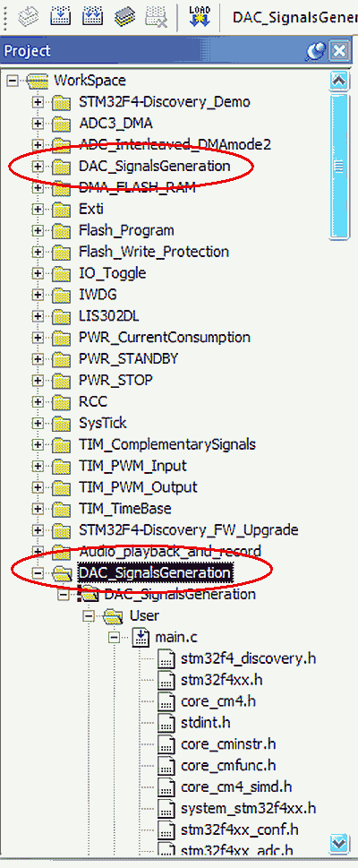Click the Project panel pin icon
This screenshot has height=868, width=358.
pyautogui.click(x=317, y=51)
